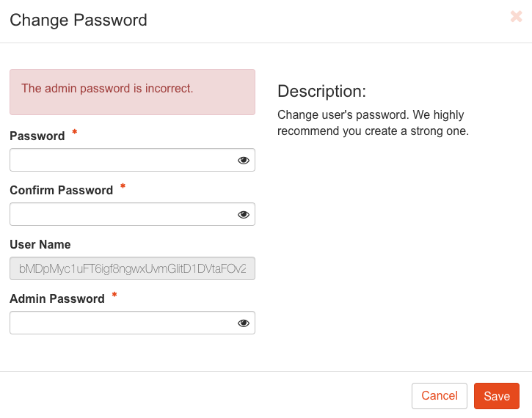Image resolution: width=532 pixels, height=418 pixels.
Task: Click the greyed-out User Name field
Action: tap(132, 269)
